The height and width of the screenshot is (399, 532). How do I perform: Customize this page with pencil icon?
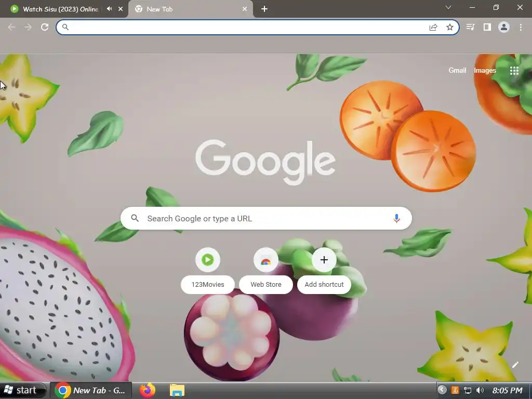tap(515, 365)
